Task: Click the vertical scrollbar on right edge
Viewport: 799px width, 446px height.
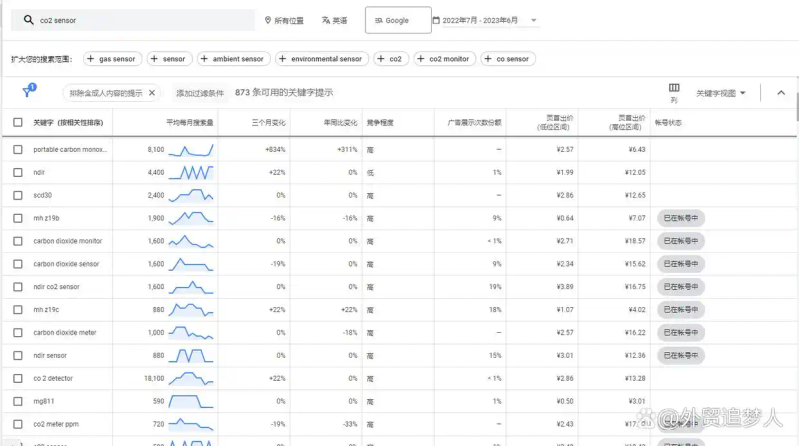Action: 796,99
